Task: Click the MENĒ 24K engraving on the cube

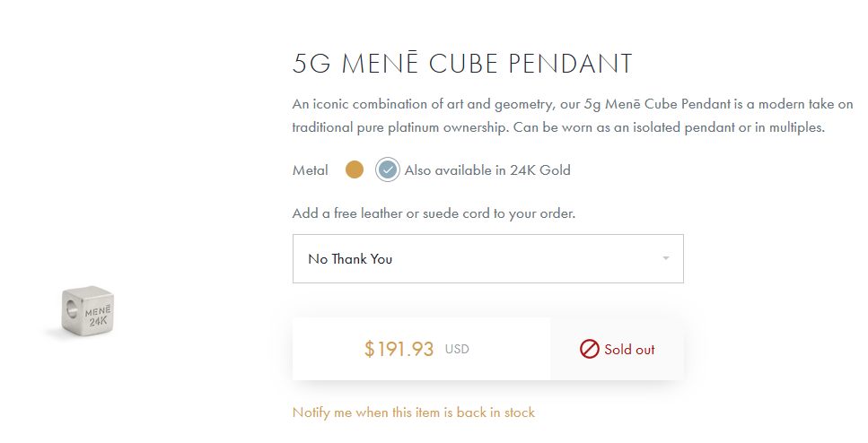Action: pyautogui.click(x=97, y=315)
